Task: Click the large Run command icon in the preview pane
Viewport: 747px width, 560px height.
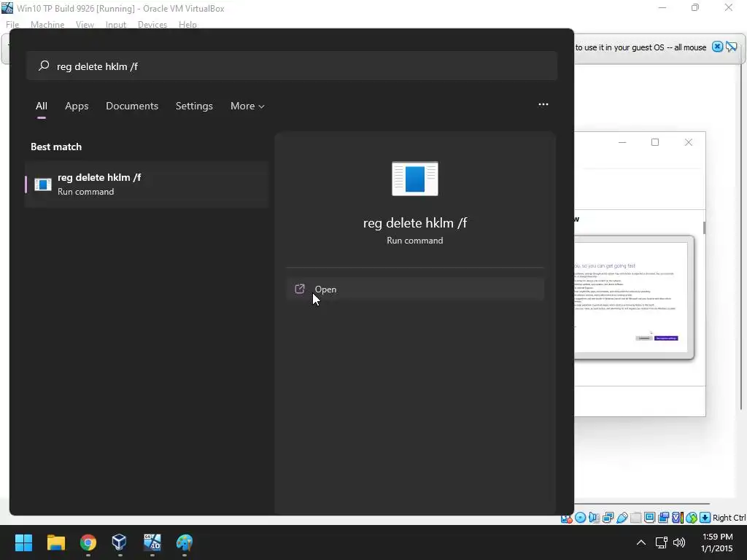Action: [415, 179]
